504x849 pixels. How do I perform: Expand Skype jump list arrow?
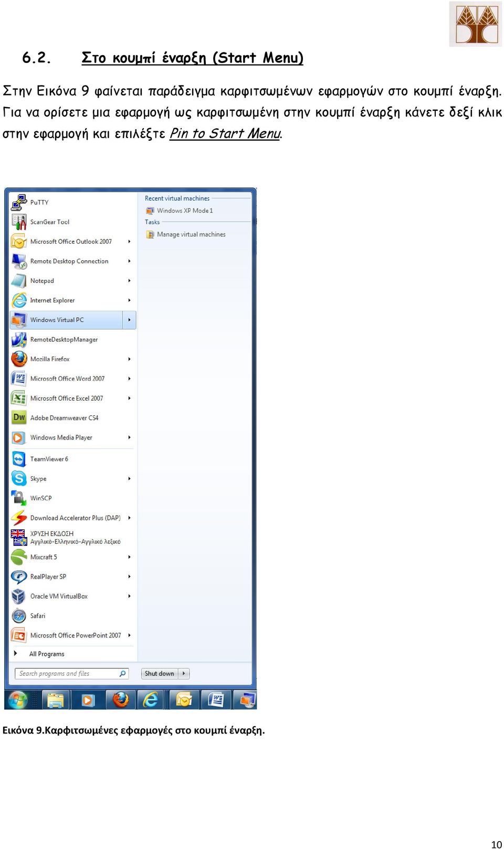coord(129,479)
